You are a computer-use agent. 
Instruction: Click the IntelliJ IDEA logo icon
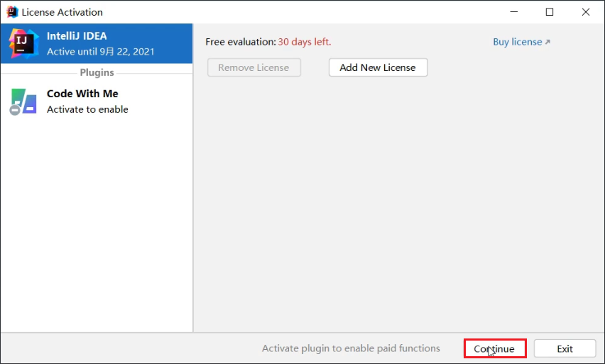coord(24,43)
